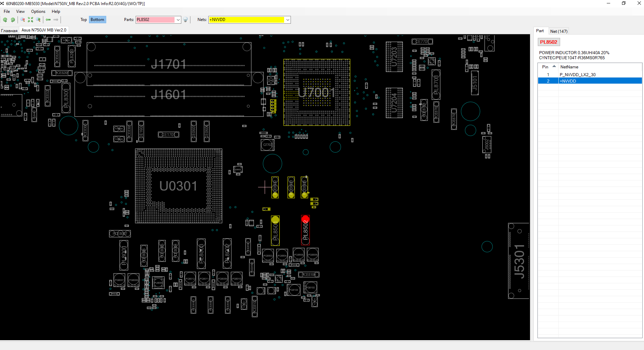Switch board view to Top side
This screenshot has height=350, width=644.
[84, 20]
